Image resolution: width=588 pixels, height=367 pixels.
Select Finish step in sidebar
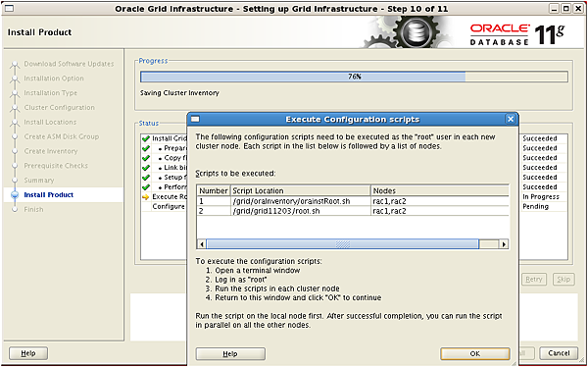coord(33,209)
